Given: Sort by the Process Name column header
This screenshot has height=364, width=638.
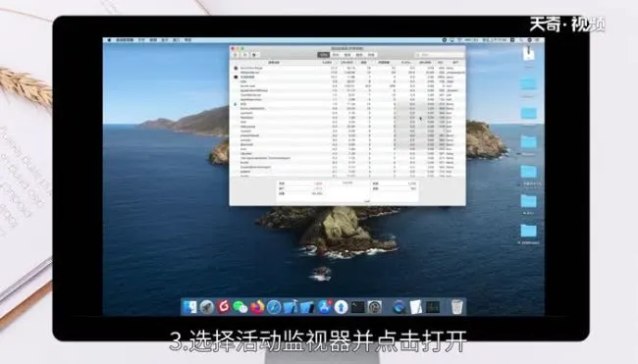Looking at the screenshot, I should (274, 63).
